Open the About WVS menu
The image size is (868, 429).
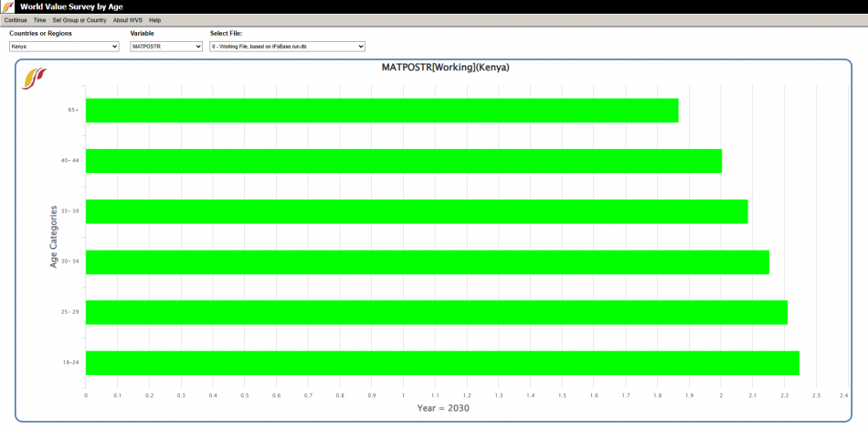(x=128, y=20)
